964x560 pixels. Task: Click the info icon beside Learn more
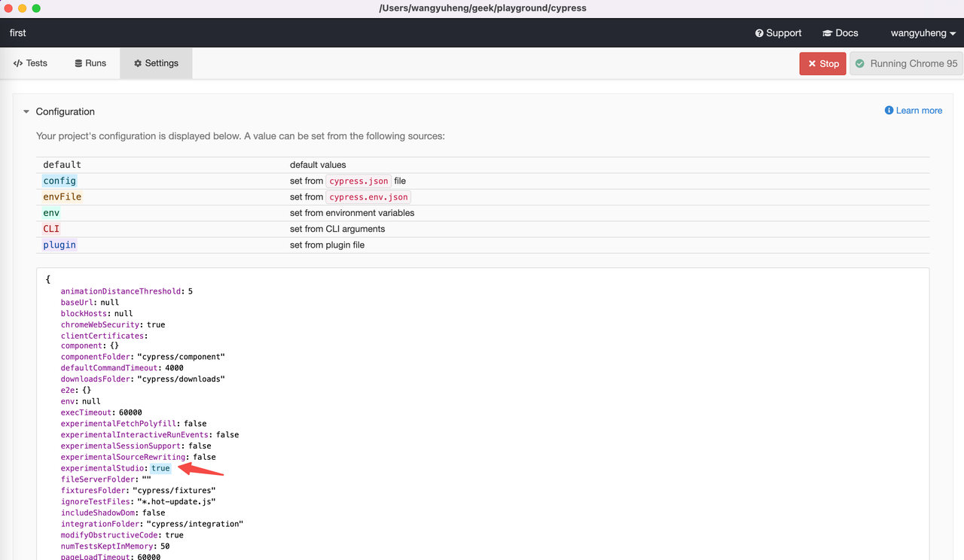tap(889, 111)
